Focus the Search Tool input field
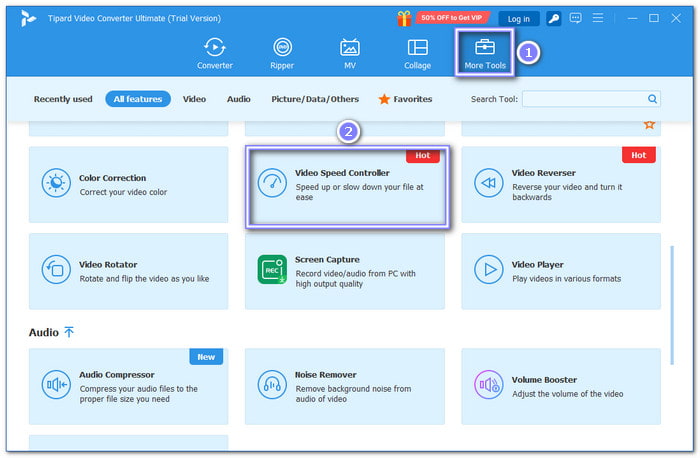This screenshot has width=700, height=458. click(x=585, y=99)
